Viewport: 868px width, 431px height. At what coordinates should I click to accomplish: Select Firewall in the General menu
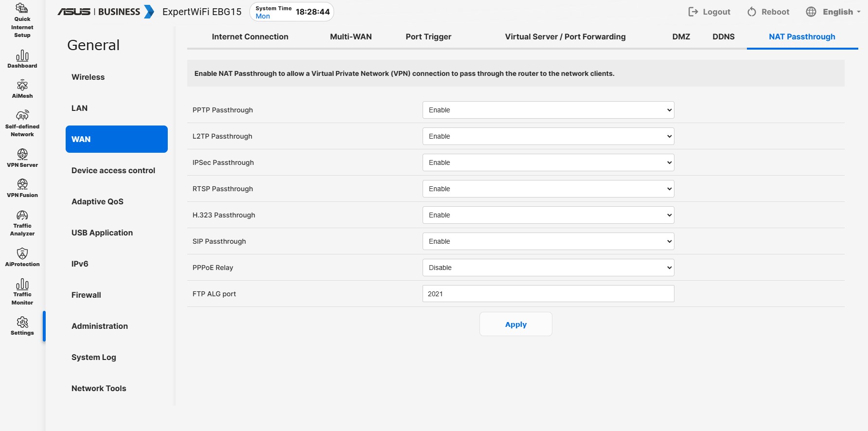pos(86,295)
